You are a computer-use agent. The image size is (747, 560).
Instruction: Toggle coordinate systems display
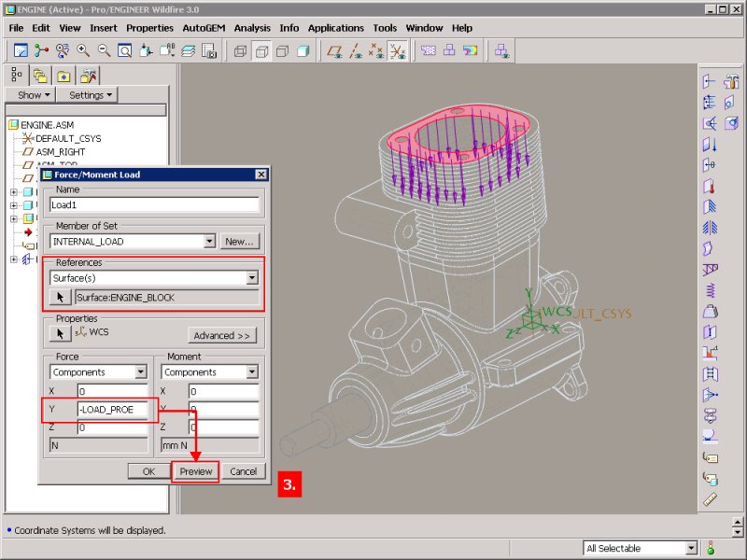pos(398,51)
